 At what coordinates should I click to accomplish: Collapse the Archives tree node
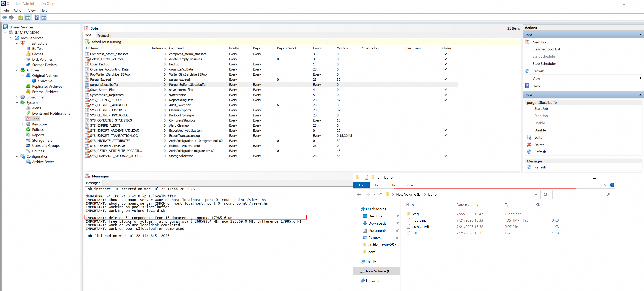coord(17,70)
